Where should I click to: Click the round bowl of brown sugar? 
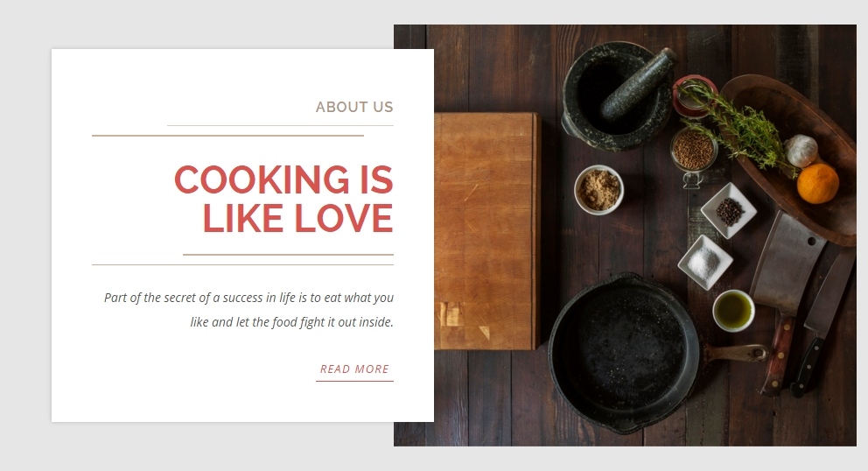pos(599,189)
